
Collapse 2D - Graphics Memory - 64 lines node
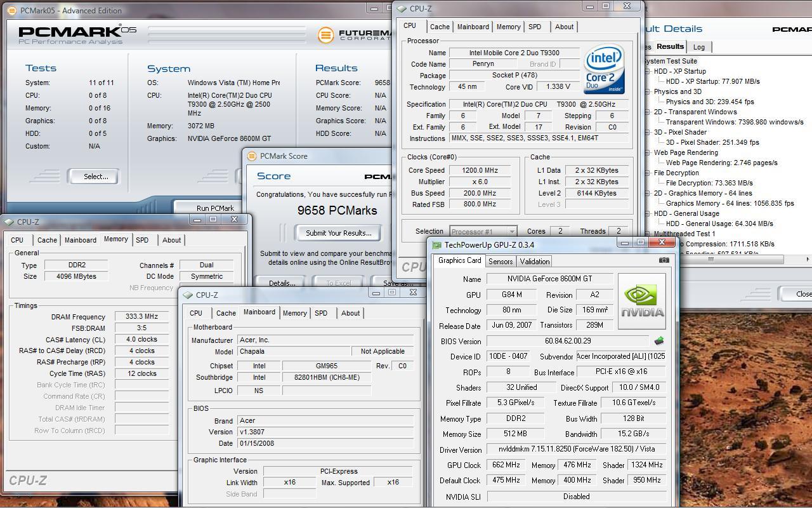(648, 194)
